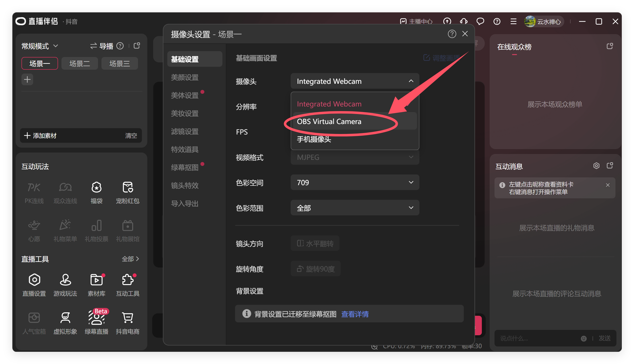634x364 pixels.
Task: Open 互动消息 settings gear icon
Action: point(596,165)
